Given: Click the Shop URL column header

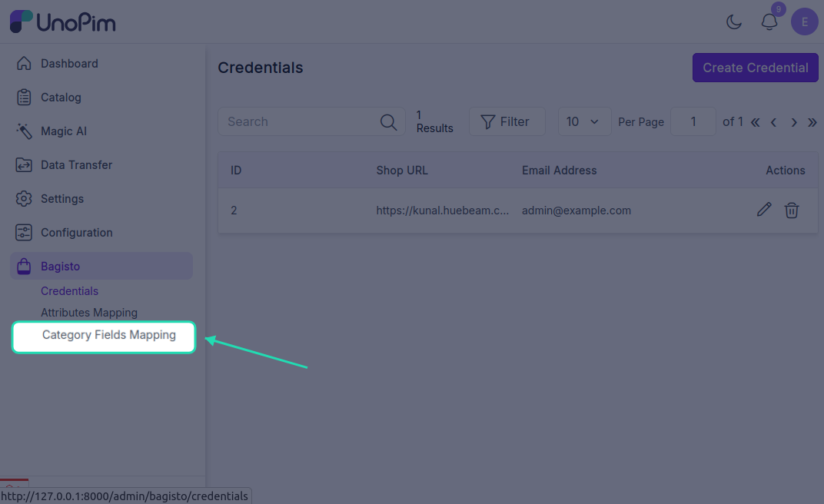Looking at the screenshot, I should coord(402,171).
